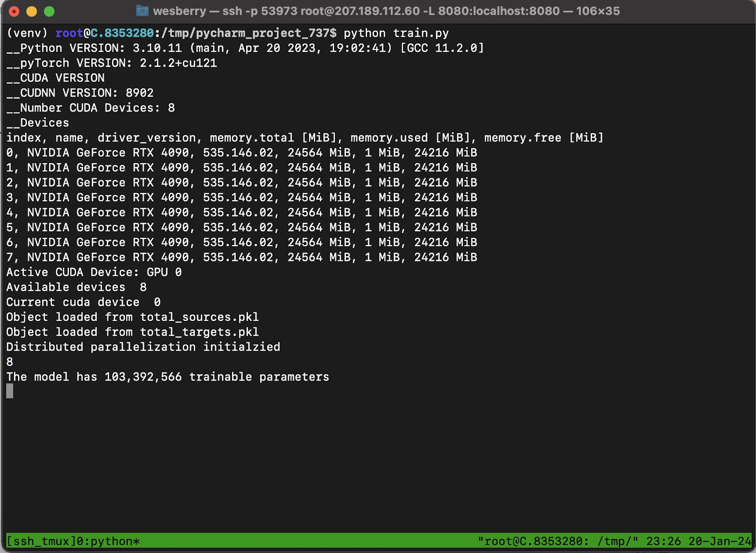The image size is (756, 553).
Task: Click the GPU row starting with '5, NVIDIA'
Action: click(241, 228)
